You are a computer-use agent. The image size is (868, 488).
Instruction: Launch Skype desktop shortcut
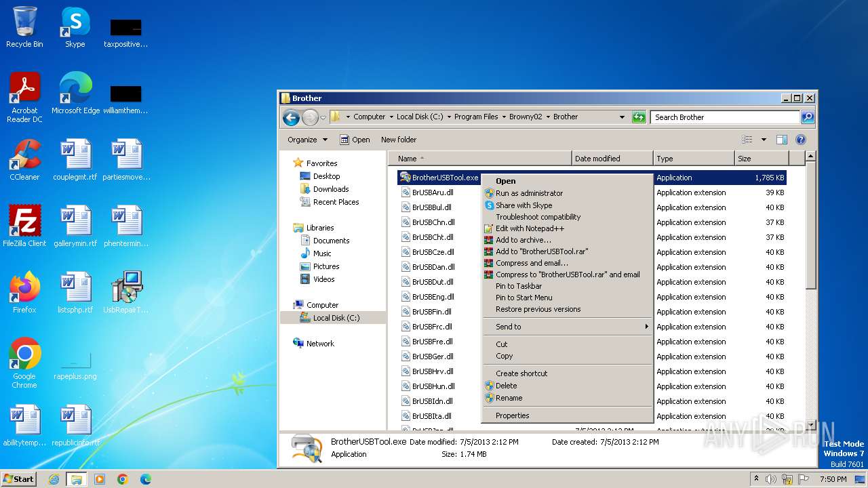(75, 28)
